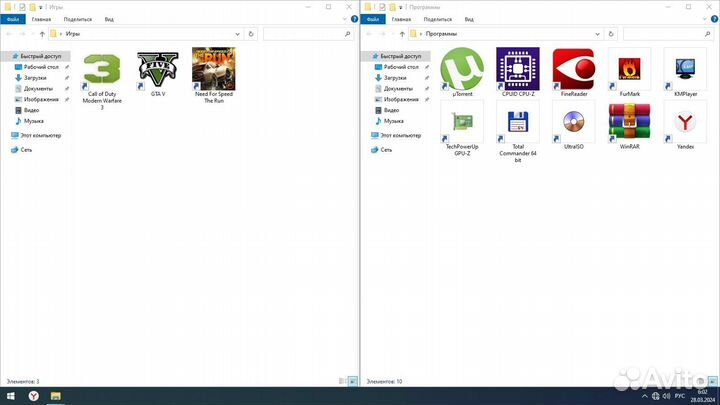Launch the GTA V shortcut
The image size is (720, 405).
pos(158,72)
